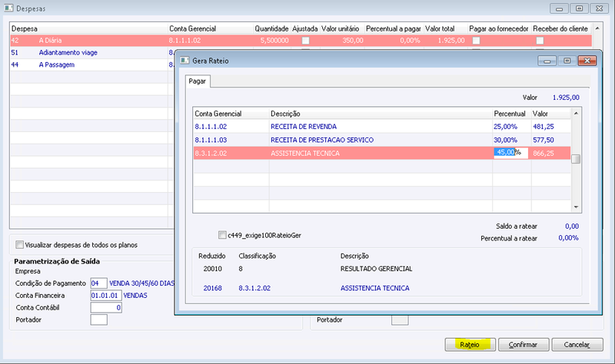The height and width of the screenshot is (364, 615).
Task: Click the Conta Contábil input field
Action: coord(106,308)
